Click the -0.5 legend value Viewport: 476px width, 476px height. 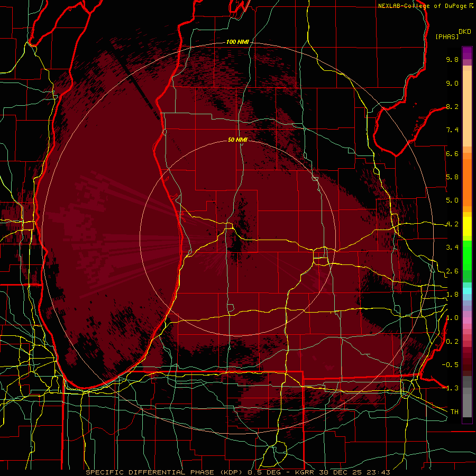(x=450, y=365)
